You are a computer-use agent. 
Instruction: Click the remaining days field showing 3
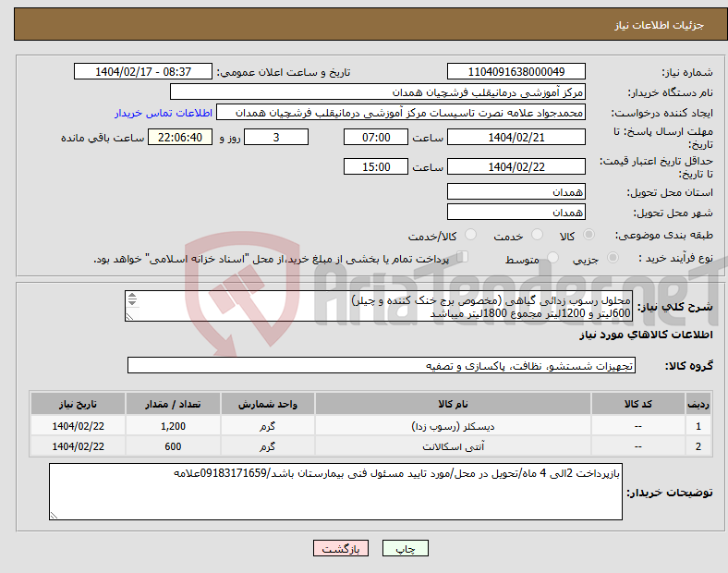276,138
